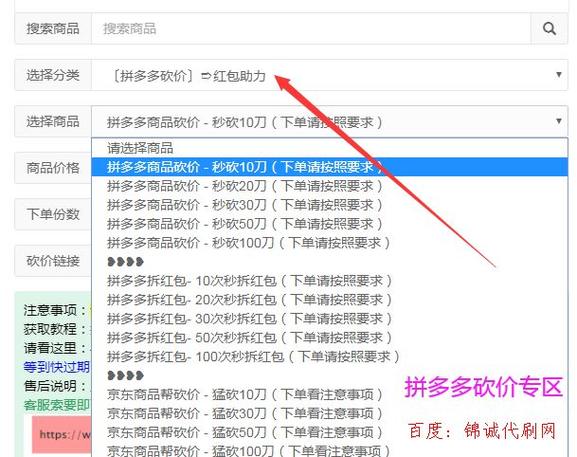The width and height of the screenshot is (577, 457).
Task: Click the 砍价链接 label
Action: pyautogui.click(x=53, y=261)
